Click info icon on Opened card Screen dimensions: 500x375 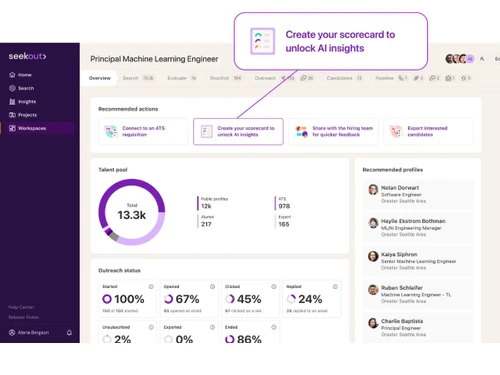point(212,287)
